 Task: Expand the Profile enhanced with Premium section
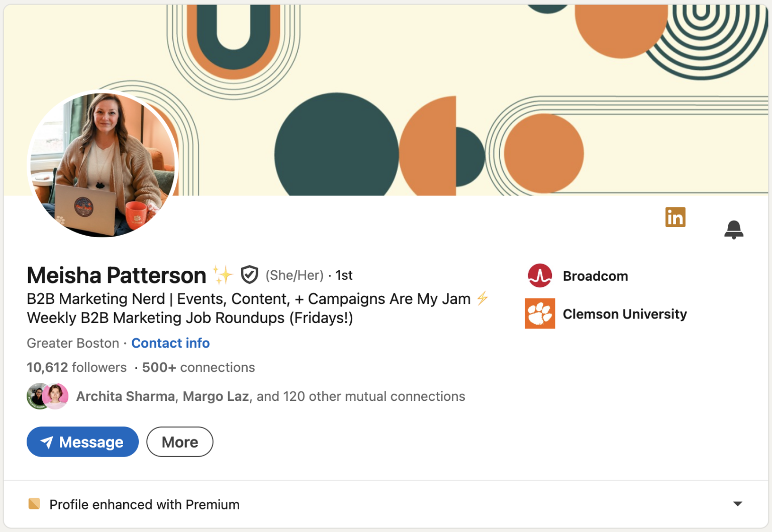[737, 504]
